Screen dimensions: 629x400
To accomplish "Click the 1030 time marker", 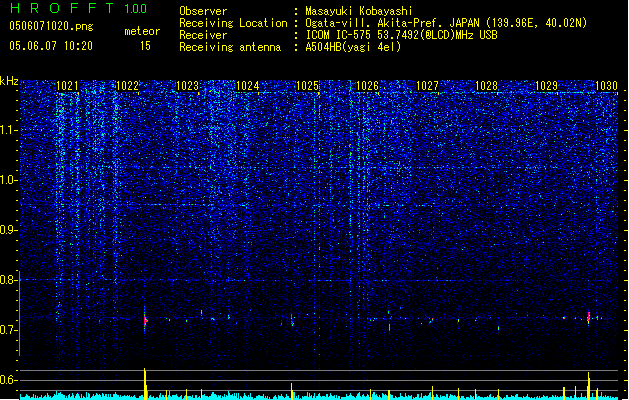I will (607, 86).
